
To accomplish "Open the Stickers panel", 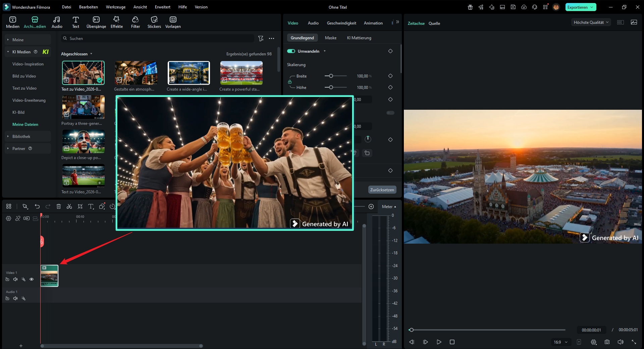I will [x=154, y=22].
